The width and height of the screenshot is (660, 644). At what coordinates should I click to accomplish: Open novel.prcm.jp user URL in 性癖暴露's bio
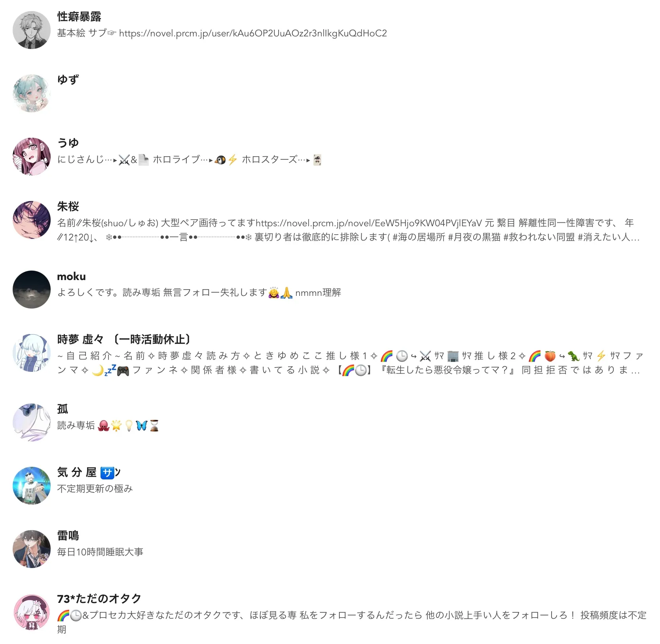[253, 33]
